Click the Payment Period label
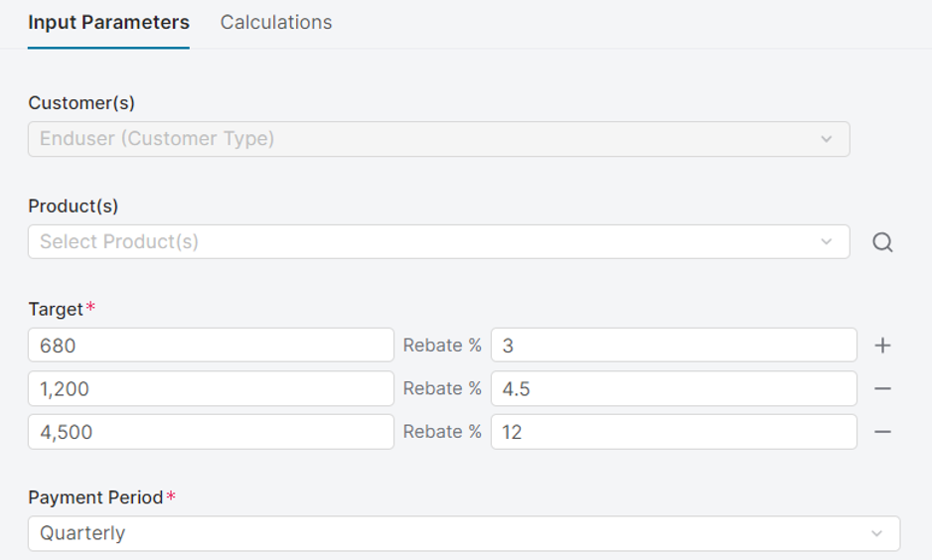 (x=95, y=497)
